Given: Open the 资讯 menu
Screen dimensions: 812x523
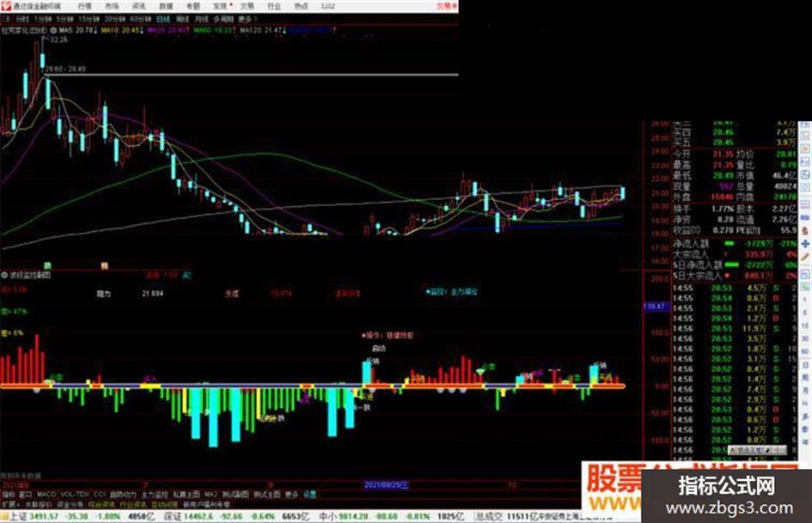Looking at the screenshot, I should pyautogui.click(x=139, y=6).
